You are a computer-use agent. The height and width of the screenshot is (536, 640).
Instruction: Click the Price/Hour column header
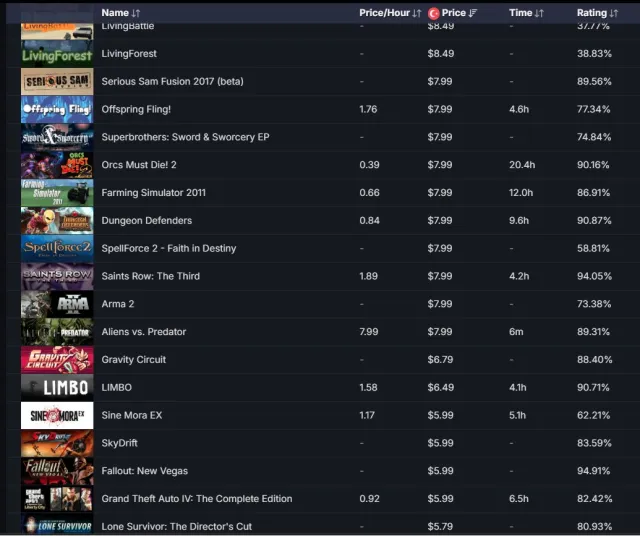tap(384, 13)
